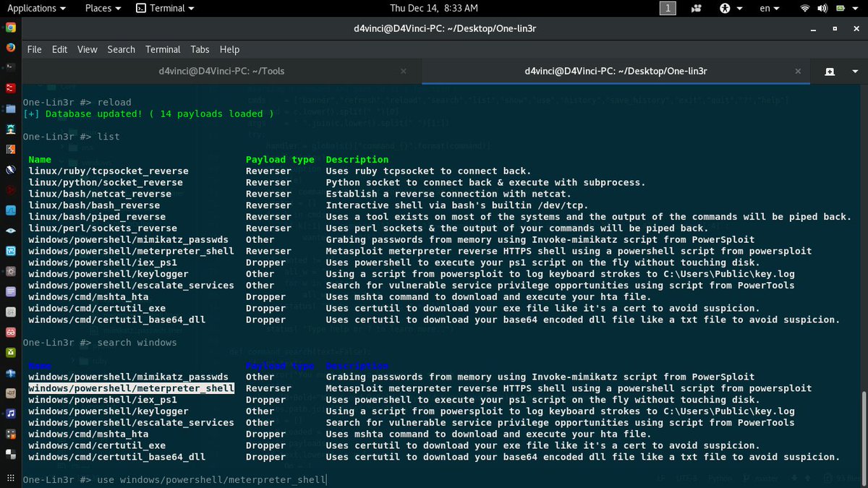This screenshot has height=488, width=868.
Task: Switch to the ~/Desktop/One-lin3r tab
Action: click(617, 72)
